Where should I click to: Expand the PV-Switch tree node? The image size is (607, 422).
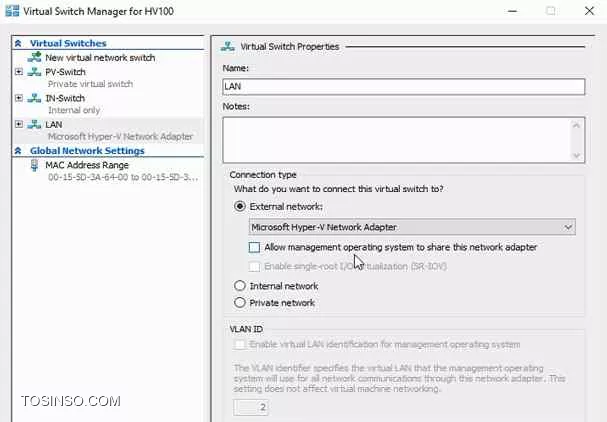19,72
